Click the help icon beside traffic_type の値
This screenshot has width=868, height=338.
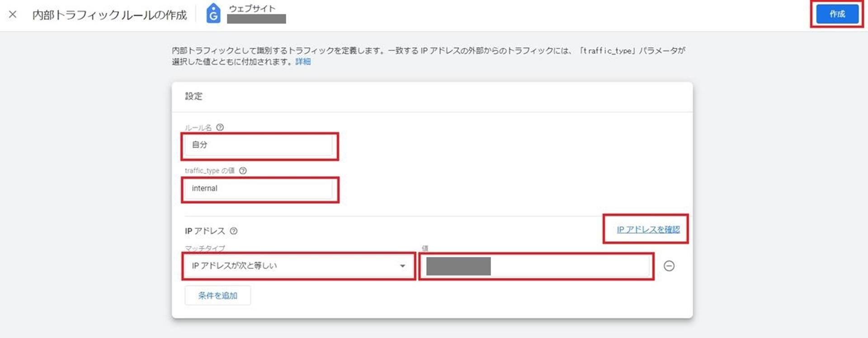pos(243,171)
